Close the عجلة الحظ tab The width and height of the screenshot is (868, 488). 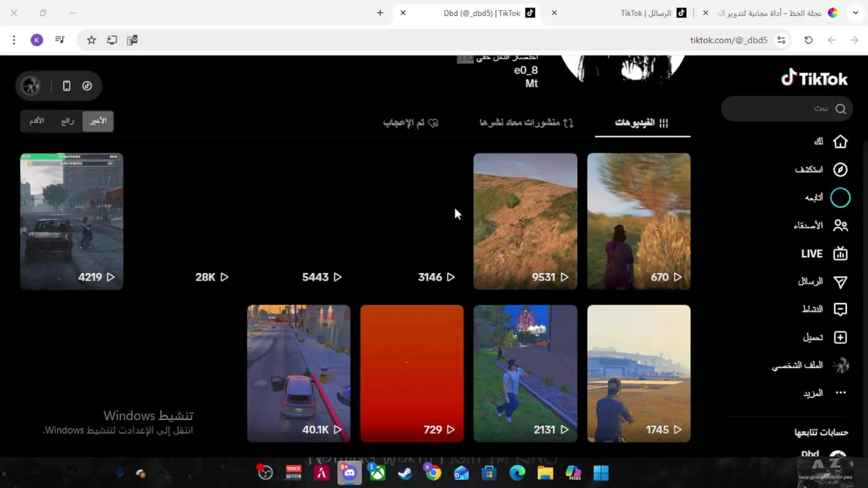(705, 13)
